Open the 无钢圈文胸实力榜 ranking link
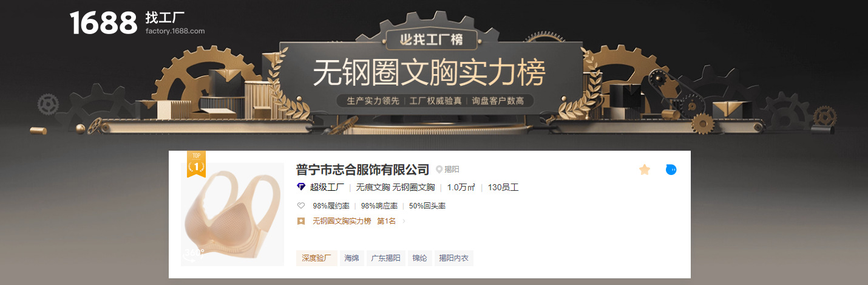868x285 pixels. coord(342,221)
